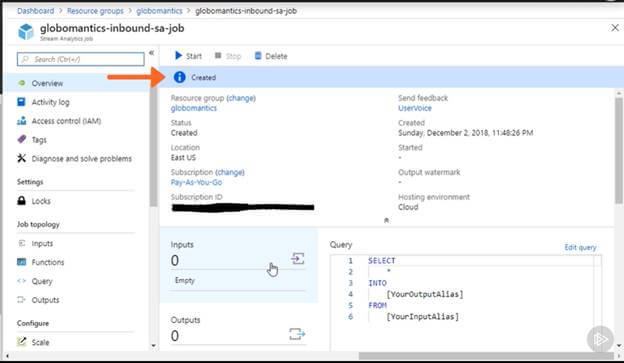The image size is (624, 363).
Task: Click the Activity log book icon
Action: tap(21, 102)
